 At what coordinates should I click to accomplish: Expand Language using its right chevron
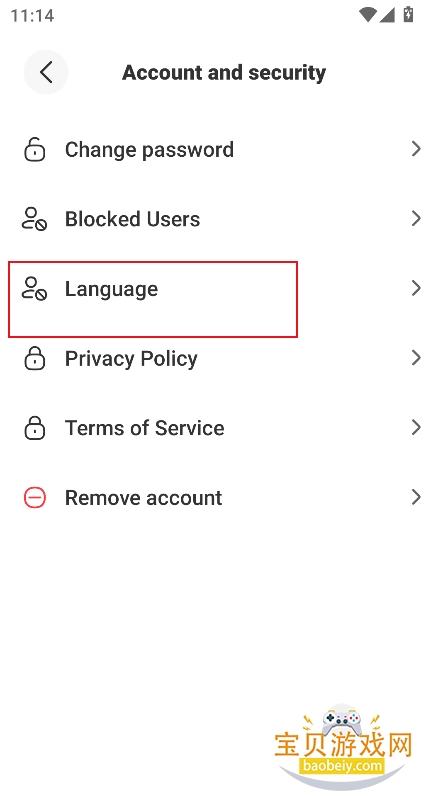tap(416, 288)
